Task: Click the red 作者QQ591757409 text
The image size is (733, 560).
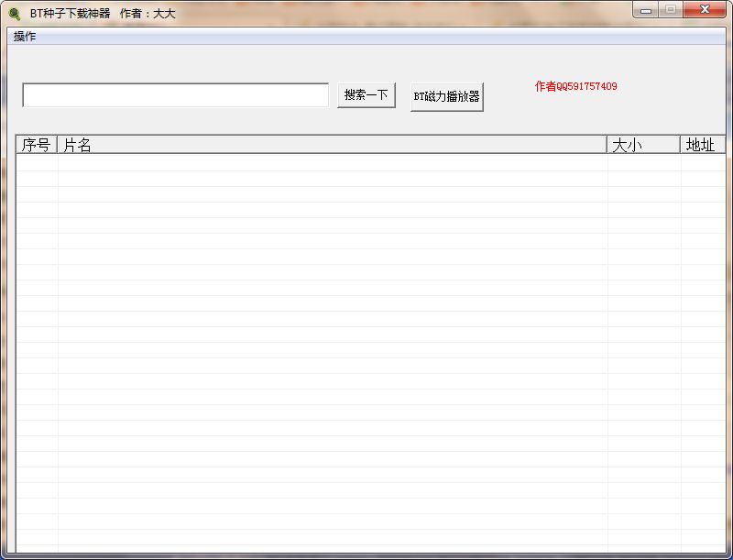Action: [576, 86]
